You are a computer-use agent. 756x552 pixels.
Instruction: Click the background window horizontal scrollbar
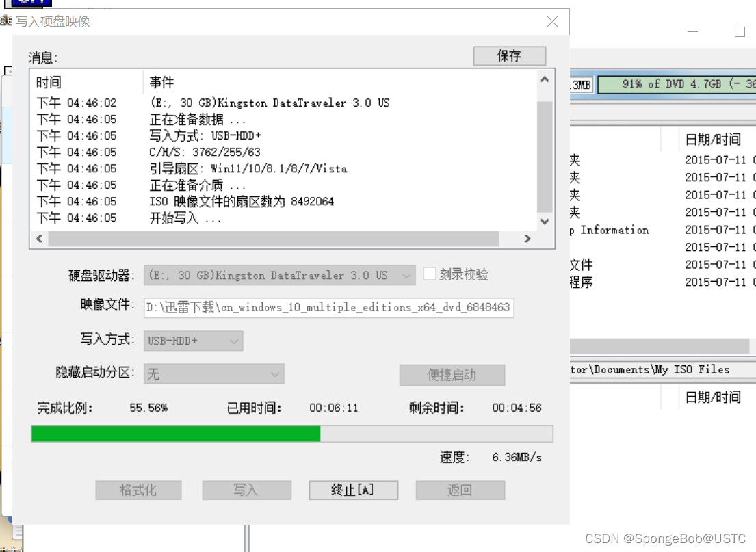point(660,345)
